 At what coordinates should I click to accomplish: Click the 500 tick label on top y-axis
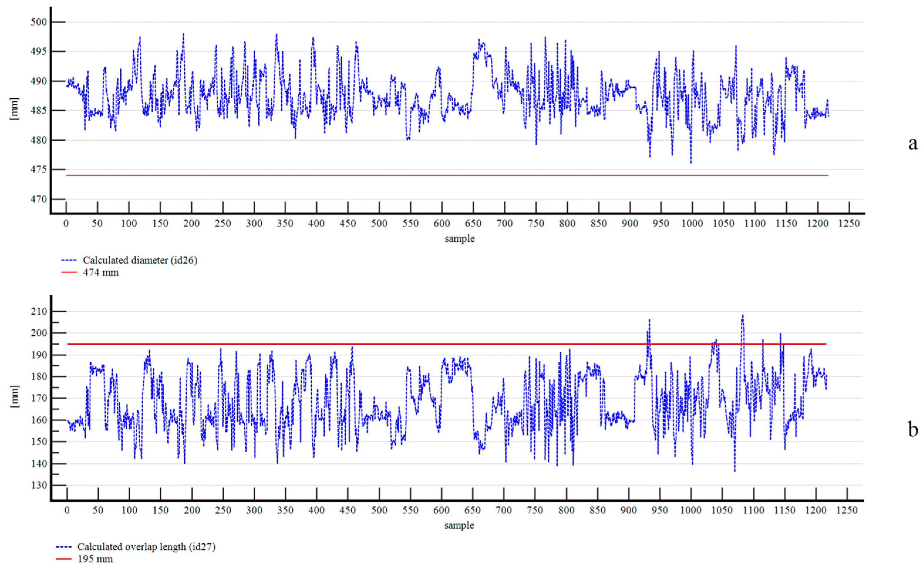tap(39, 22)
